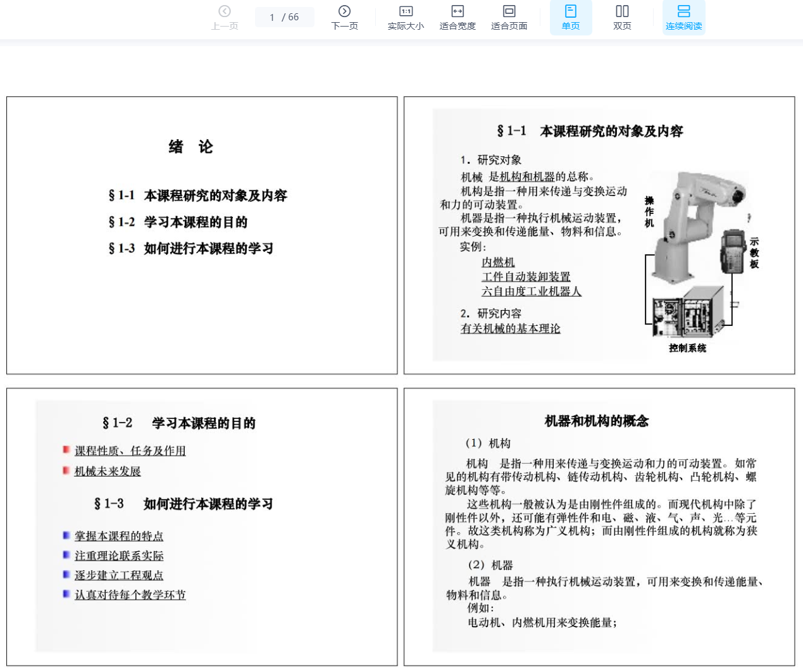Fit document to width (适合宽度)
Screen dimensions: 803x672
(458, 18)
